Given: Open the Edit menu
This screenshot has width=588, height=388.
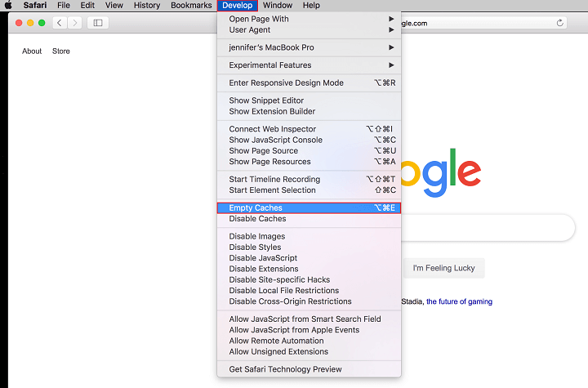Looking at the screenshot, I should pos(87,5).
